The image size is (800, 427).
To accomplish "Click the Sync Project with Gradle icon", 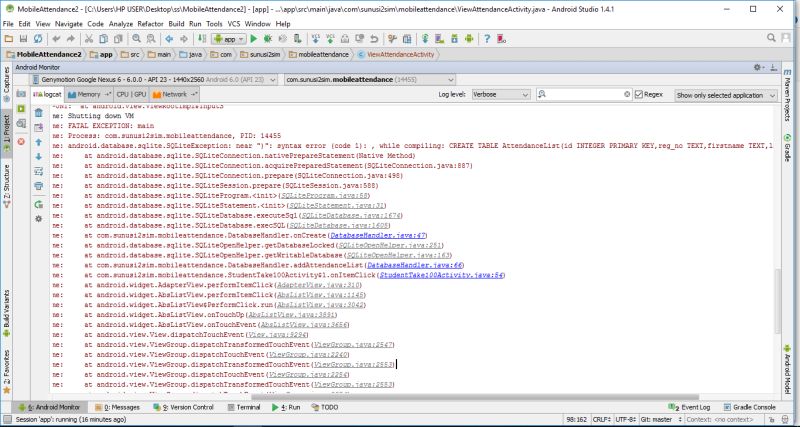I will tap(424, 39).
